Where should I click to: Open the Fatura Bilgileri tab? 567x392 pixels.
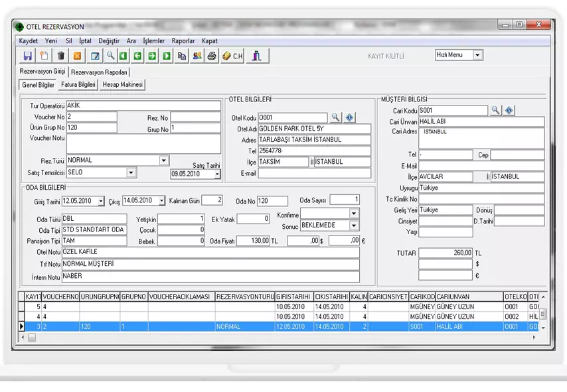pos(79,85)
